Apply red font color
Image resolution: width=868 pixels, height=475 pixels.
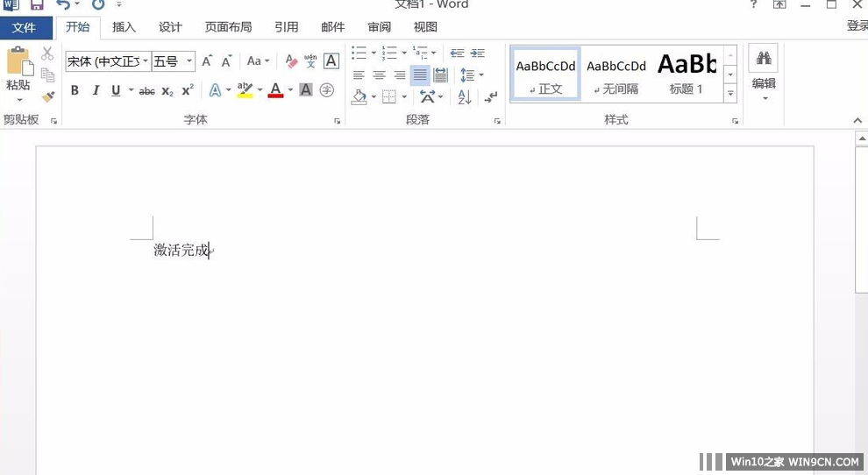275,90
